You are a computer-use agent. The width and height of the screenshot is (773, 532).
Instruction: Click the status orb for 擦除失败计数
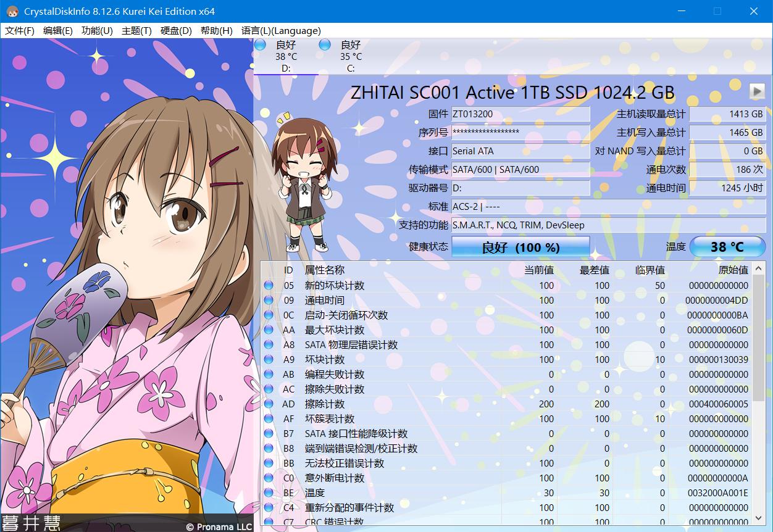(x=269, y=389)
